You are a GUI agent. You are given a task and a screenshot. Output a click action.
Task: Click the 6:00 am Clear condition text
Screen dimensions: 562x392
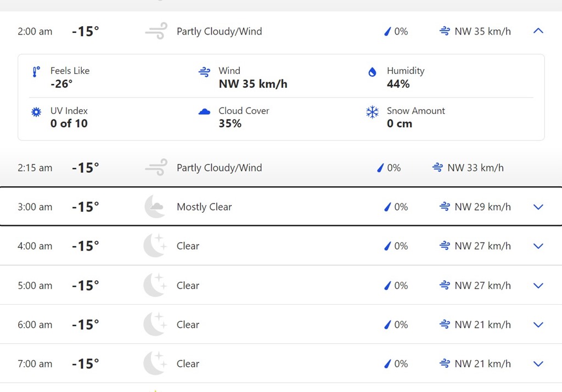(188, 325)
